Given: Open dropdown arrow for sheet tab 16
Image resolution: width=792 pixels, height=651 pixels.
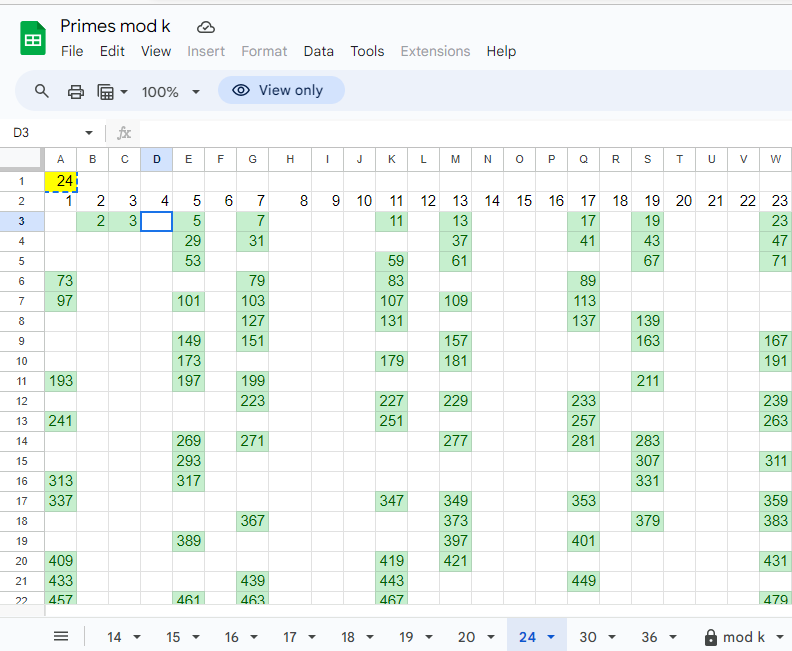Looking at the screenshot, I should point(254,637).
